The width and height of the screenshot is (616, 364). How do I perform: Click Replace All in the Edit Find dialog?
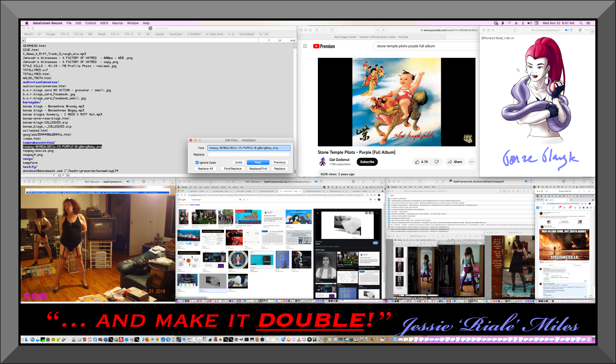coord(205,169)
